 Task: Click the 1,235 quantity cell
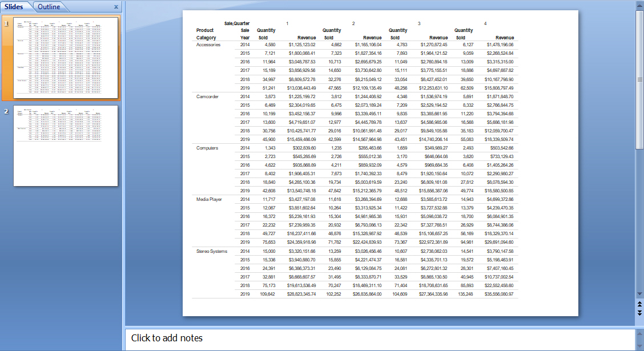coord(336,148)
